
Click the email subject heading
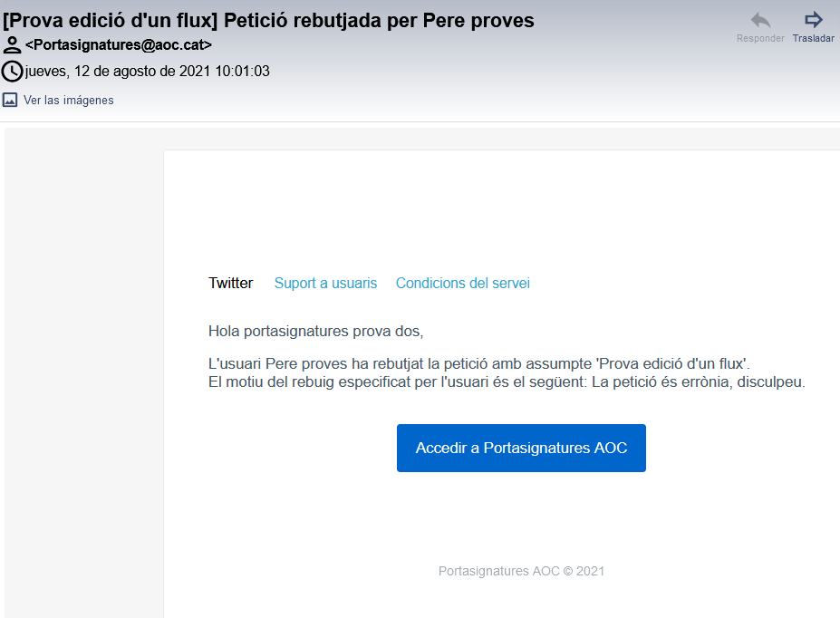pyautogui.click(x=268, y=20)
